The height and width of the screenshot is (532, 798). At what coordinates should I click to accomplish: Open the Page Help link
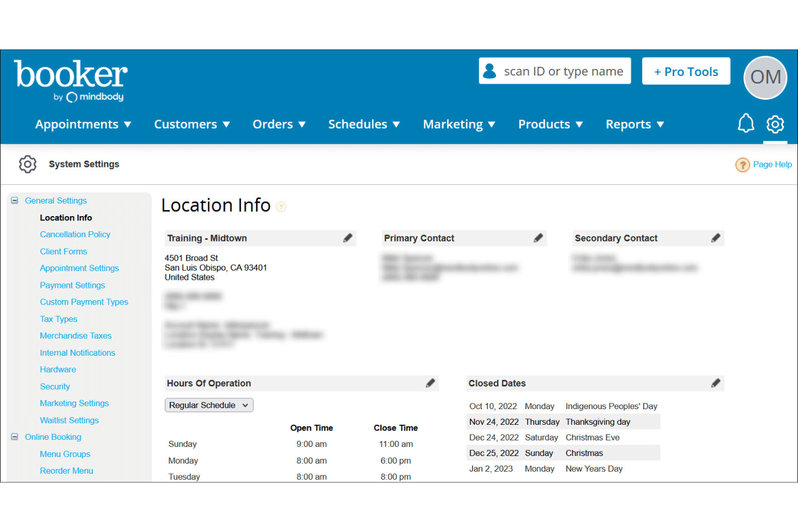click(x=772, y=164)
